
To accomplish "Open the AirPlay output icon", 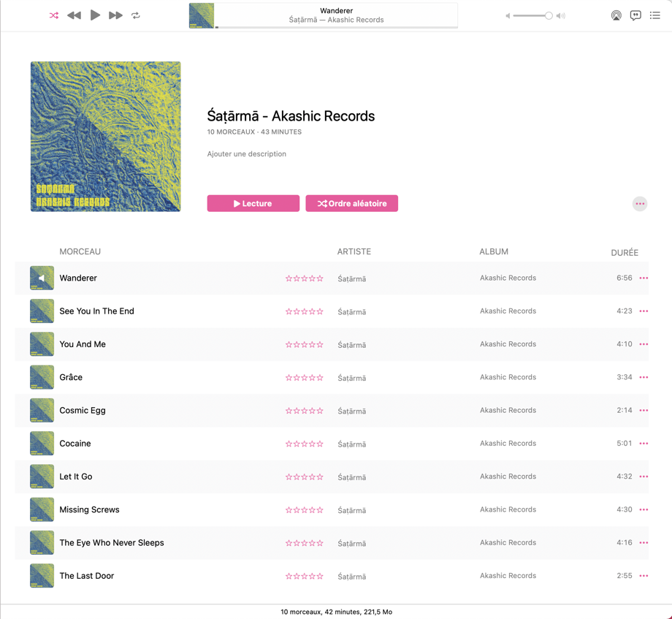I will click(x=616, y=15).
